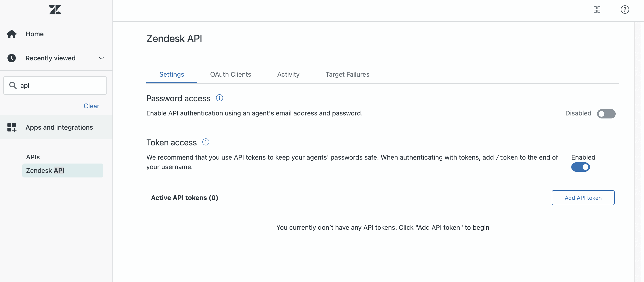Disable the Token access toggle
This screenshot has width=644, height=282.
[x=581, y=167]
